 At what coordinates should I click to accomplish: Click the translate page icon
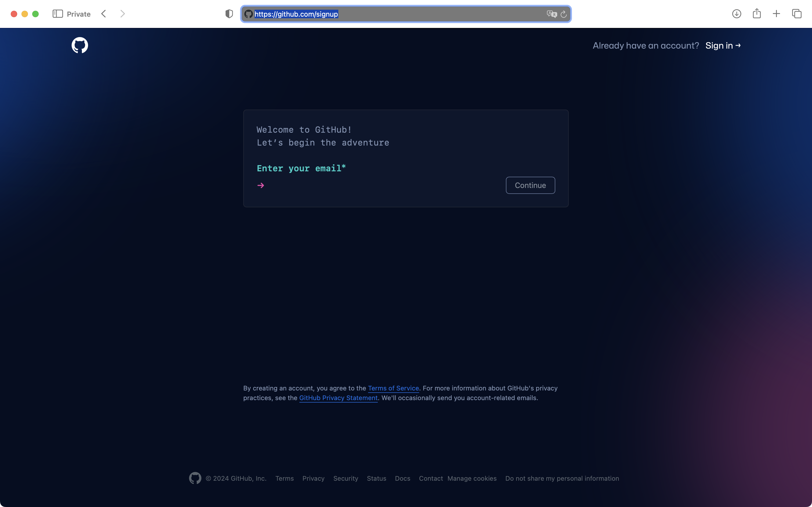552,14
